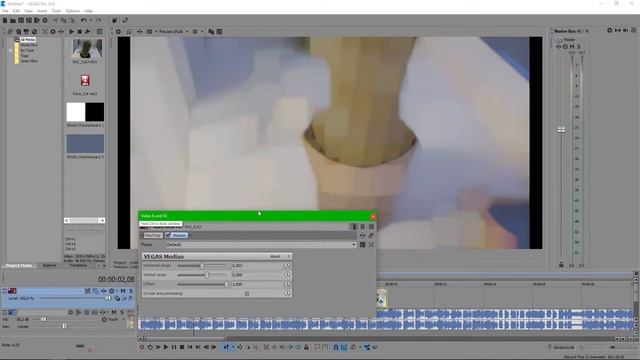Select Smart Bins folder in tree
The height and width of the screenshot is (360, 640).
(x=29, y=61)
